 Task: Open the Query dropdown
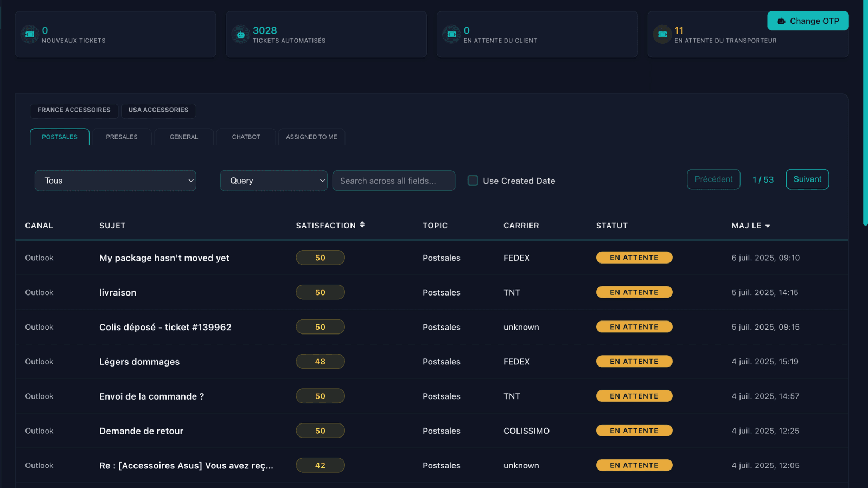[x=273, y=181]
